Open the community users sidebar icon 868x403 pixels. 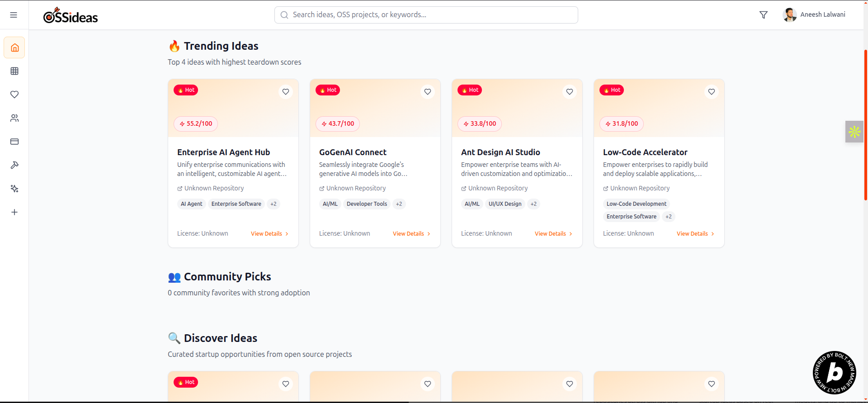[14, 118]
